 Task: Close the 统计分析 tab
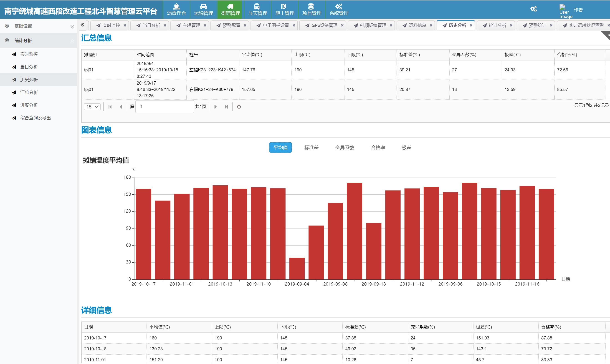pyautogui.click(x=511, y=25)
